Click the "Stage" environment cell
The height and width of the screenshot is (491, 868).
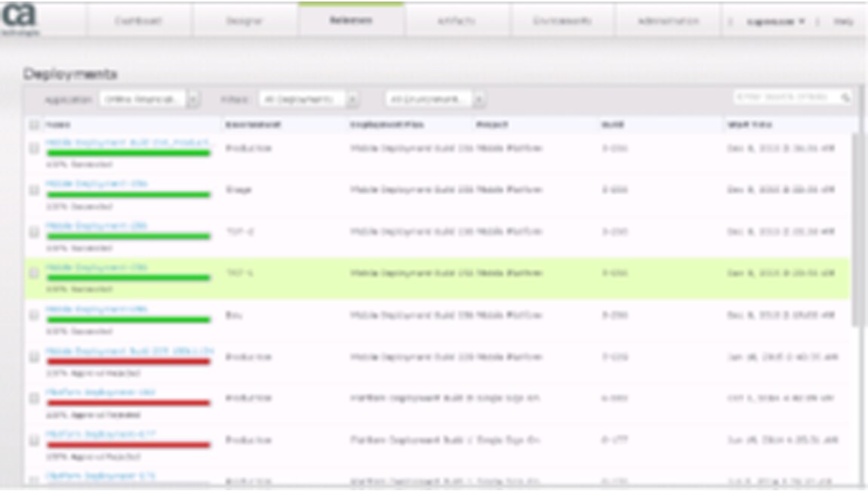pos(239,190)
